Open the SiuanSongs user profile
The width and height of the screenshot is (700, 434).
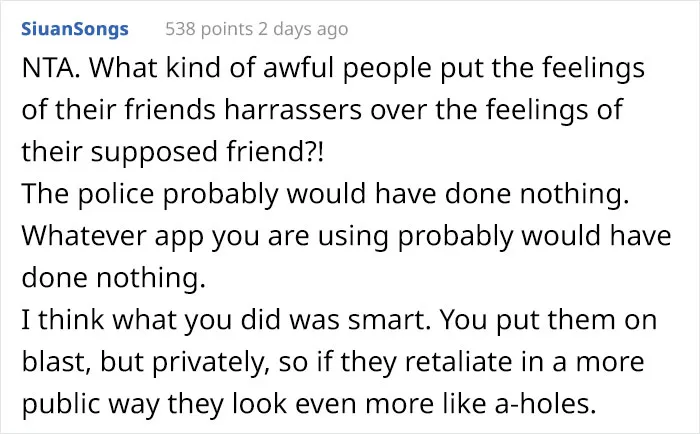[x=75, y=29]
